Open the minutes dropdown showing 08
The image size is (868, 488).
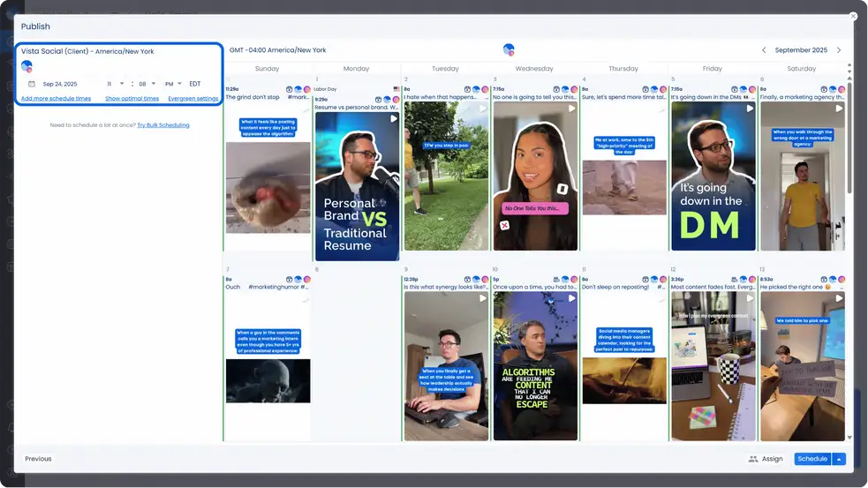click(x=147, y=84)
